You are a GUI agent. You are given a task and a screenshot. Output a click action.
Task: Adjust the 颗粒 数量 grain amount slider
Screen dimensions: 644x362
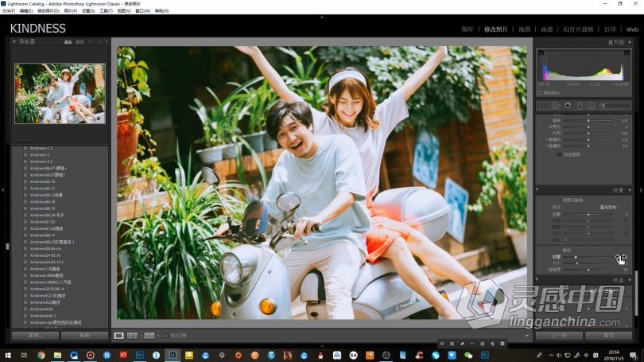click(576, 257)
